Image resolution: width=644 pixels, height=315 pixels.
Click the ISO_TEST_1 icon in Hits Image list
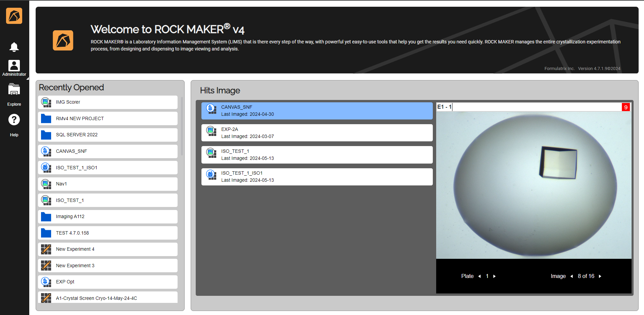(211, 153)
